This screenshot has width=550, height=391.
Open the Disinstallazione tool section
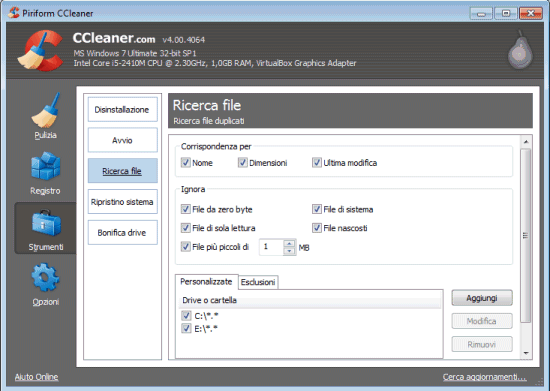pyautogui.click(x=122, y=109)
